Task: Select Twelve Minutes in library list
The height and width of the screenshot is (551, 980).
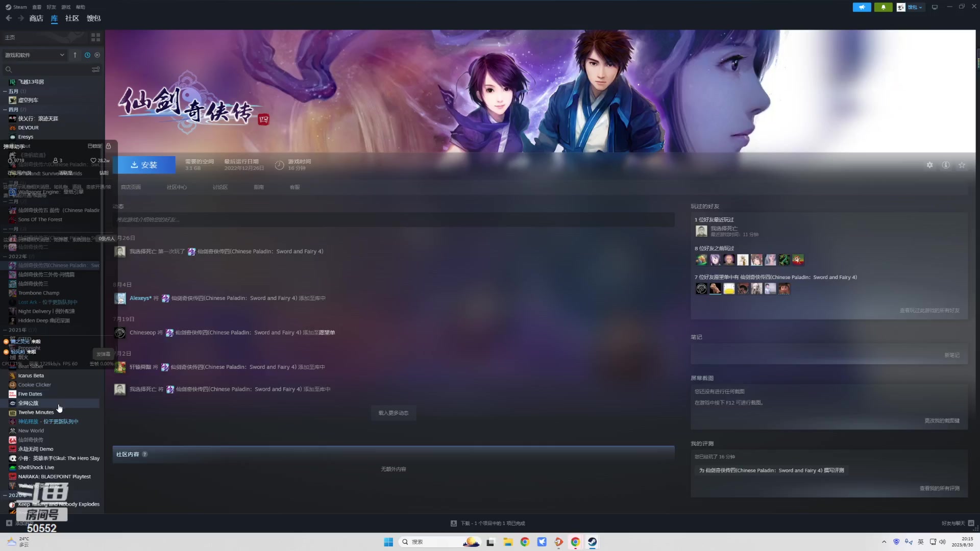Action: [36, 413]
